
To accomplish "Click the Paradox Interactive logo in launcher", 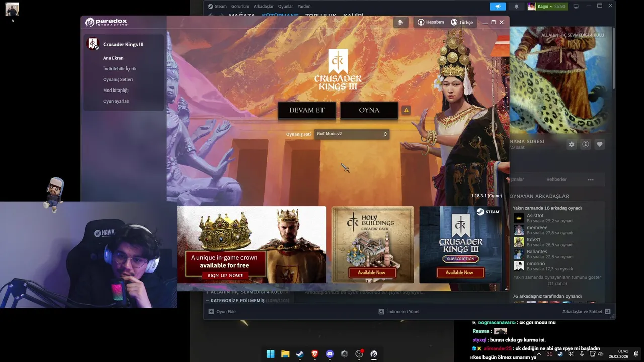I will [x=106, y=22].
